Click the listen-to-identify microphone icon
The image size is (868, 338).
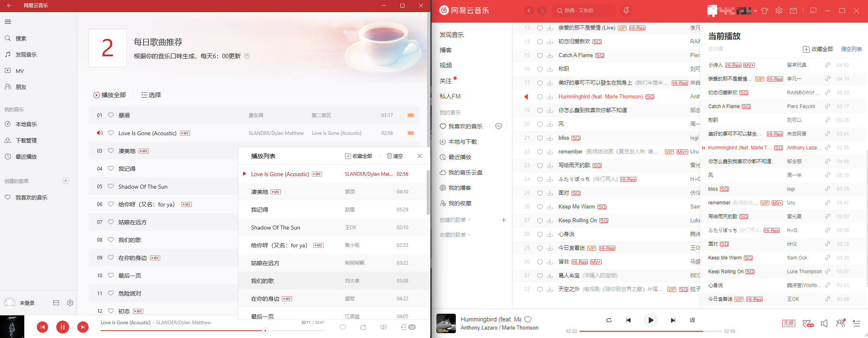pyautogui.click(x=626, y=11)
